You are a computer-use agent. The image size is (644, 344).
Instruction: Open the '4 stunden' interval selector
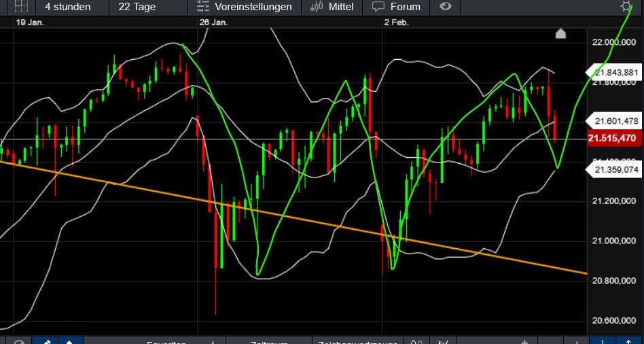coord(67,7)
